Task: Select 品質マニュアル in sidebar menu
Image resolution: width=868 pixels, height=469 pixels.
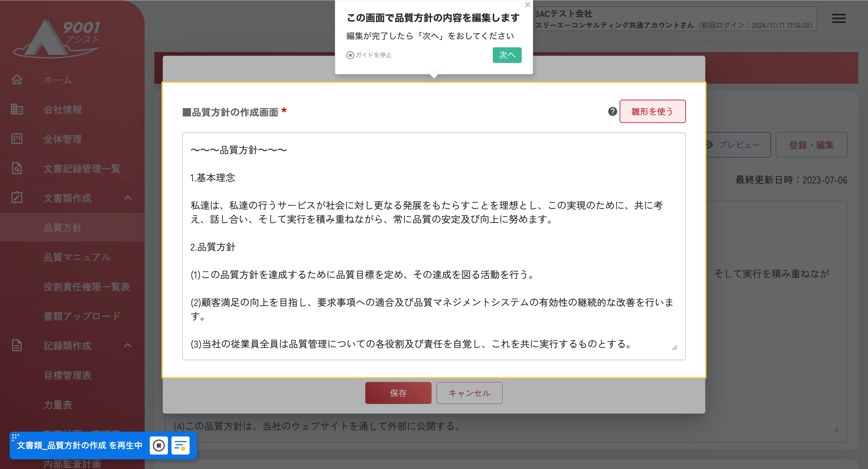Action: pyautogui.click(x=77, y=257)
